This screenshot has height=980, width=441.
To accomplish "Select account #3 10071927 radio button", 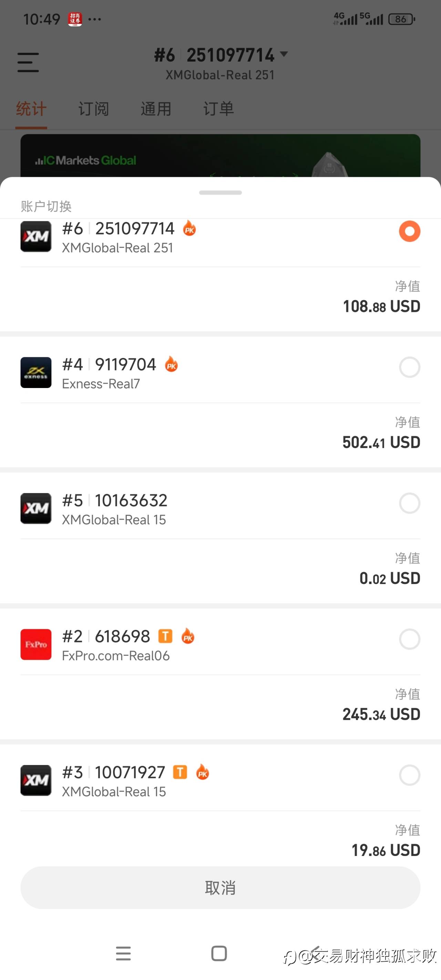I will click(409, 775).
